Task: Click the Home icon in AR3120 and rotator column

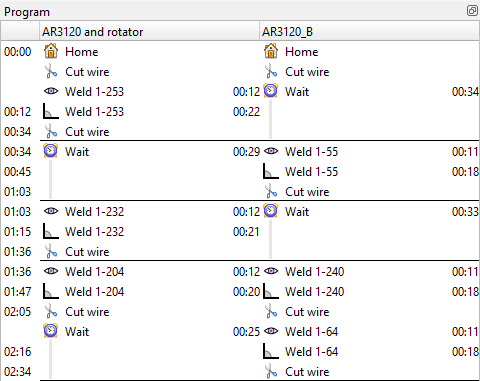Action: pyautogui.click(x=51, y=51)
